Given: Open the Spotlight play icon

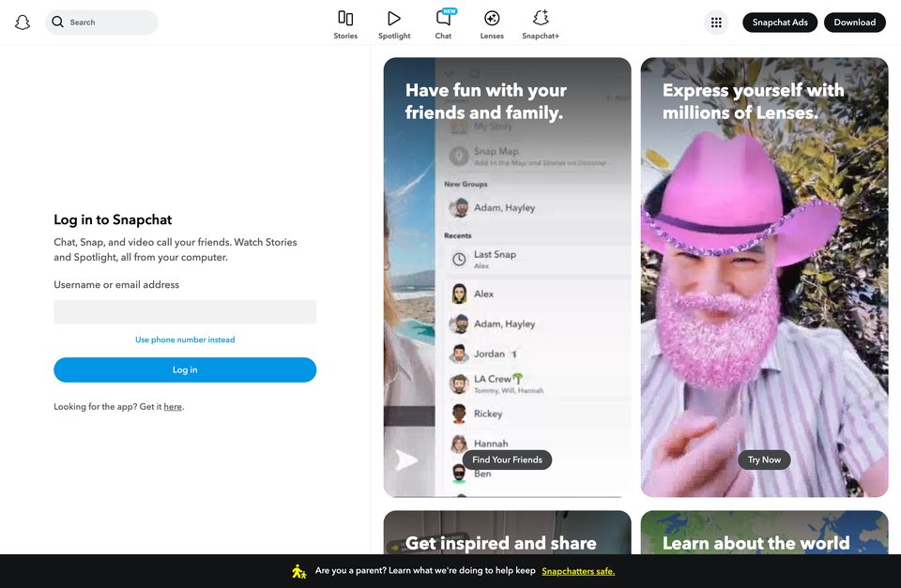Looking at the screenshot, I should point(394,19).
